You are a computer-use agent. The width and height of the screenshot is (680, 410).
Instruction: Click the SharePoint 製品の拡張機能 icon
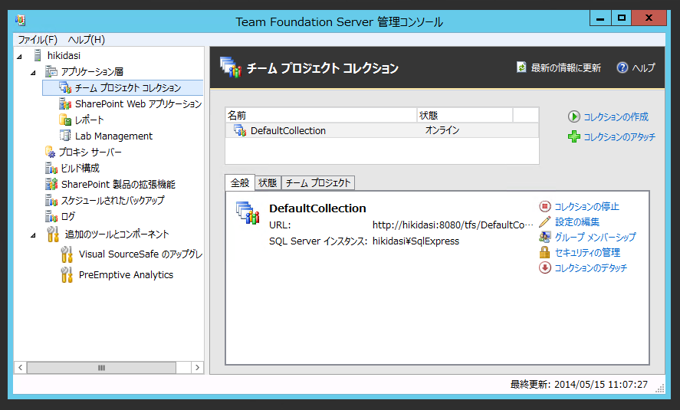point(51,184)
